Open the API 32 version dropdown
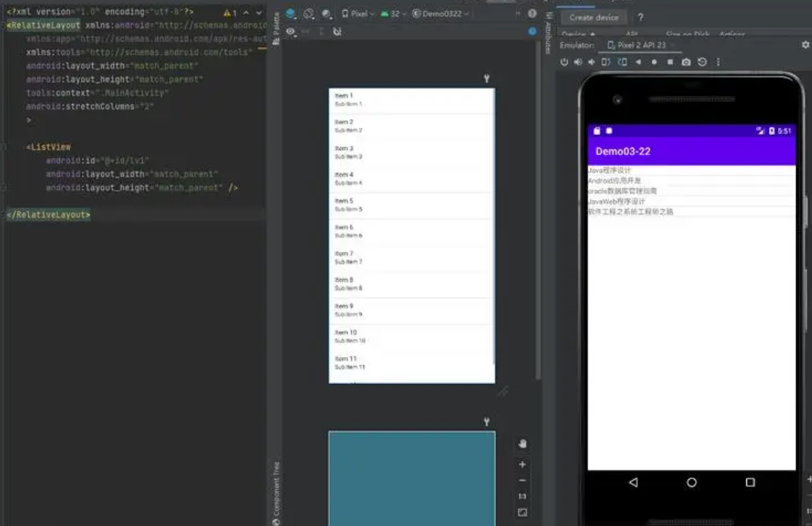Viewport: 812px width, 526px height. pos(393,14)
